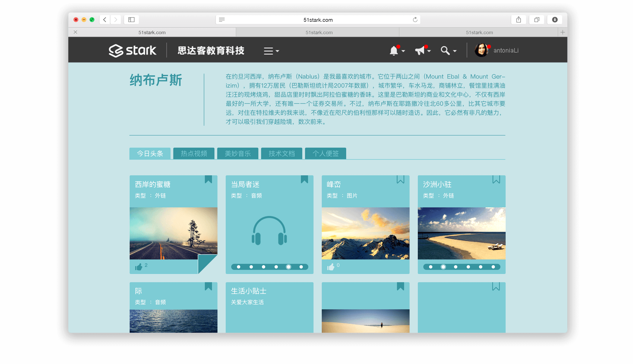Click highlighted fifth dot on 当局者迷 pager
Screen dimensions: 633x364
tap(288, 267)
